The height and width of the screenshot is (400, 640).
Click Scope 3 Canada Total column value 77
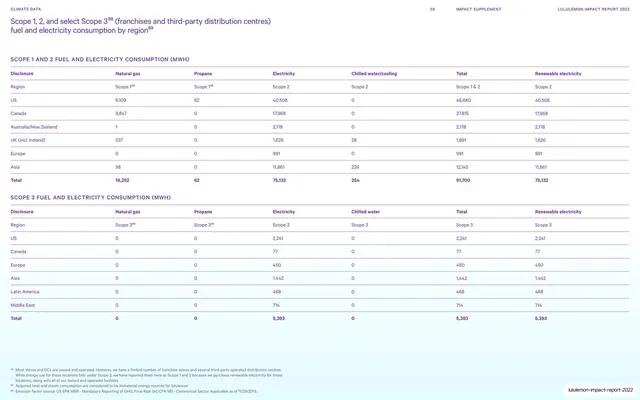click(458, 251)
